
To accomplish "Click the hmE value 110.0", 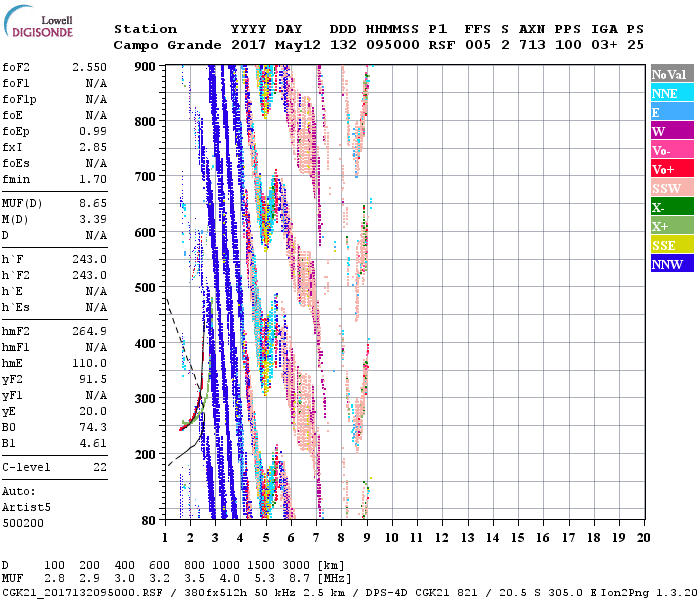I will (x=89, y=363).
